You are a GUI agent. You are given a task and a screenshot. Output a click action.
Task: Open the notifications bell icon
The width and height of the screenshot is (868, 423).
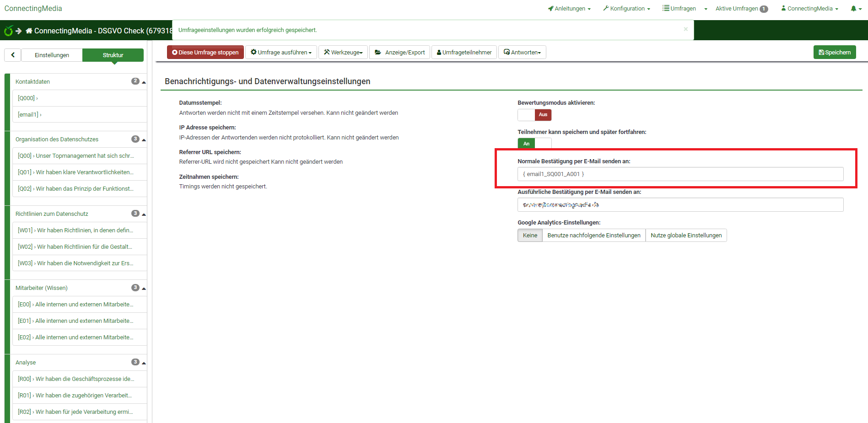tap(855, 9)
